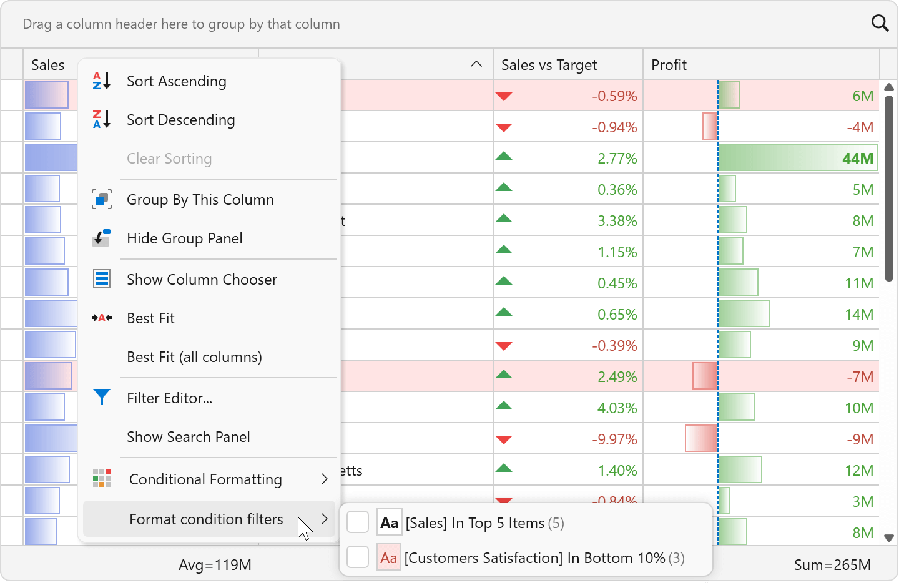Expand the Conditional Formatting submenu arrow
899x588 pixels.
click(324, 479)
